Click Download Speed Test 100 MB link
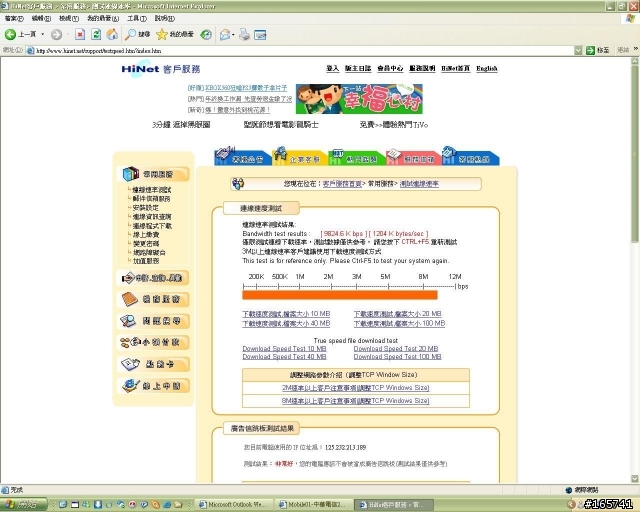The width and height of the screenshot is (640, 512). 398,356
